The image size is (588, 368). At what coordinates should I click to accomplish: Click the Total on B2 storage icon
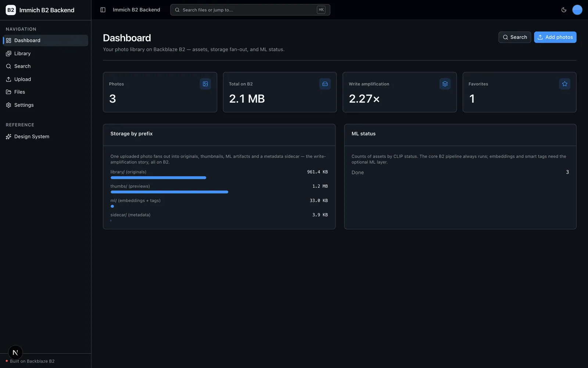point(325,84)
